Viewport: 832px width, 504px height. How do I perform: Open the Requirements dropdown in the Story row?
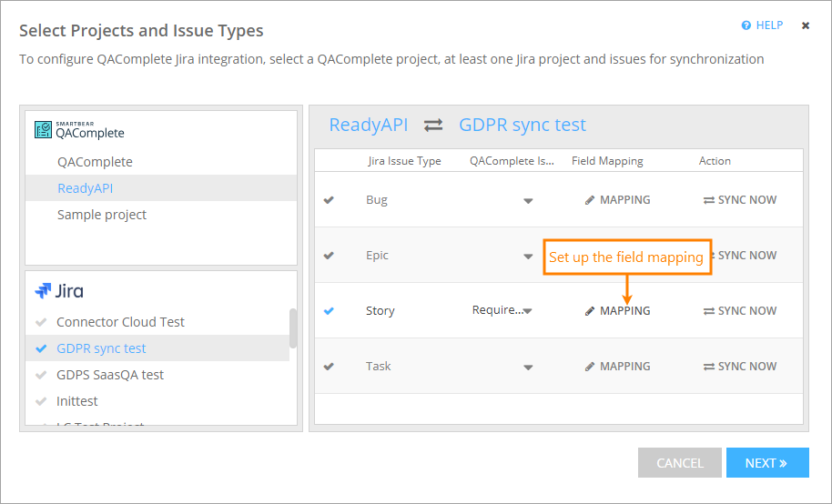(x=528, y=311)
